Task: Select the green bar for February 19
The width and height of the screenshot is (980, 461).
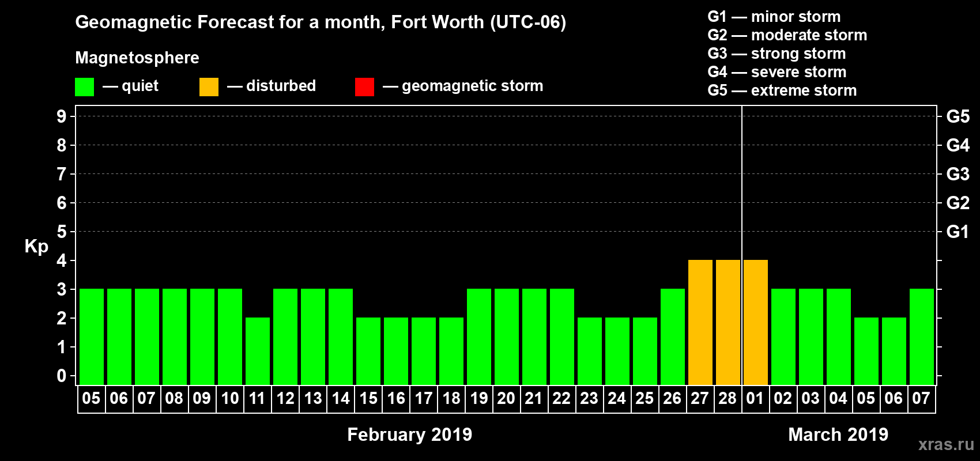Action: pos(479,337)
